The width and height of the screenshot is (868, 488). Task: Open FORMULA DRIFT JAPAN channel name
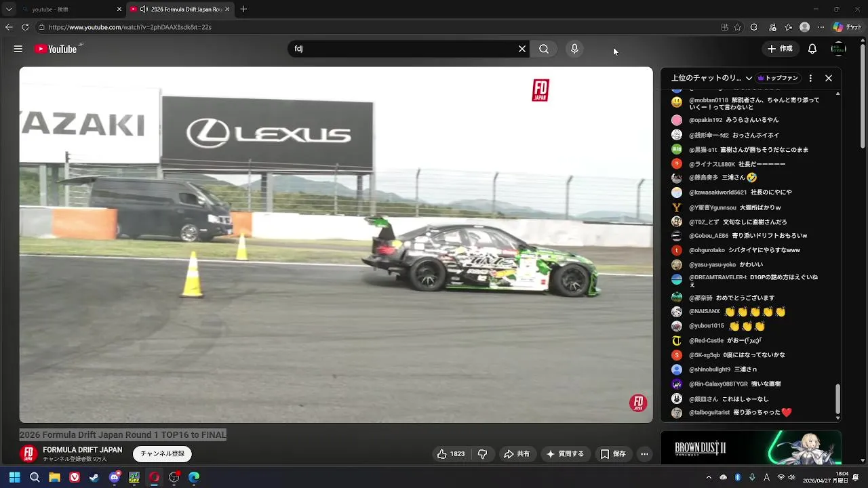83,450
